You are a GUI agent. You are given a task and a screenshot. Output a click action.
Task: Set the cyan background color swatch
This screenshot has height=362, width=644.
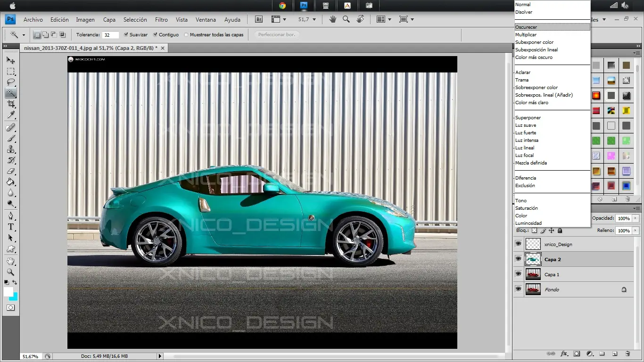(x=14, y=297)
